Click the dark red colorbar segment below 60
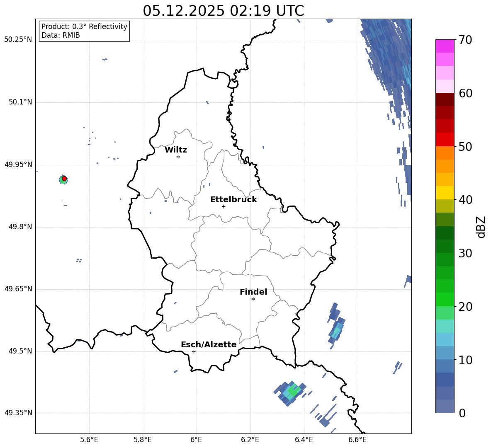The image size is (491, 448). click(445, 99)
